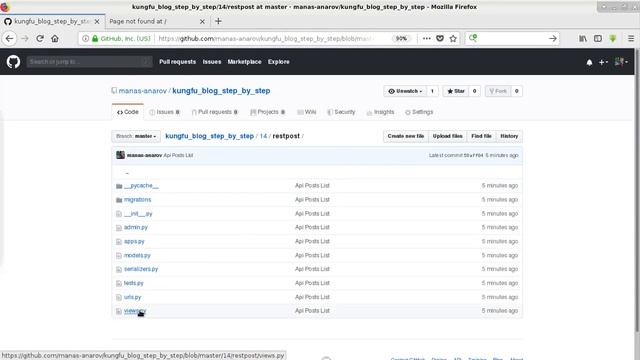Click Create new file button
The height and width of the screenshot is (360, 640).
click(406, 136)
